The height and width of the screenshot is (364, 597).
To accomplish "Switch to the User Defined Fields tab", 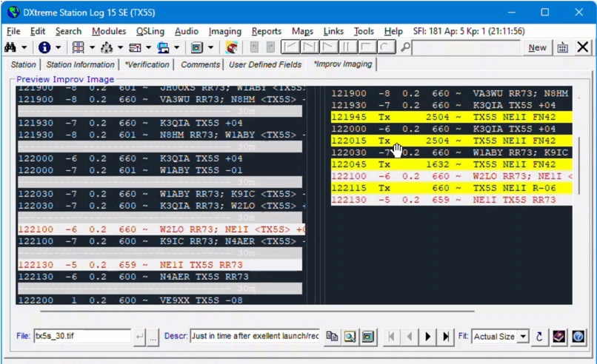I will 265,64.
